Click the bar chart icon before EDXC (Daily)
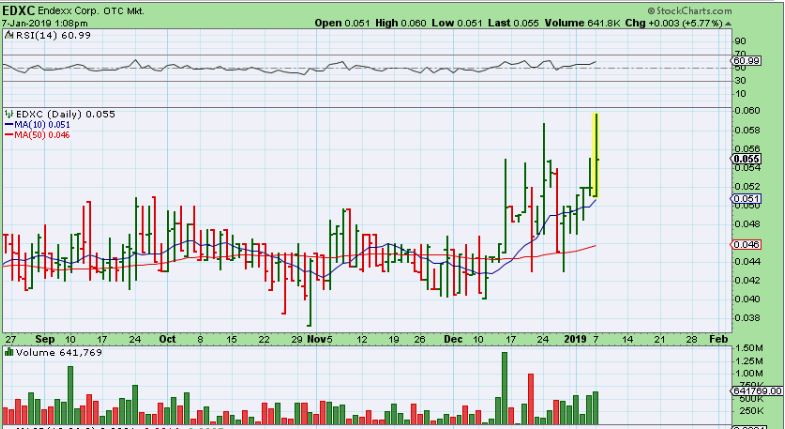 click(x=9, y=114)
